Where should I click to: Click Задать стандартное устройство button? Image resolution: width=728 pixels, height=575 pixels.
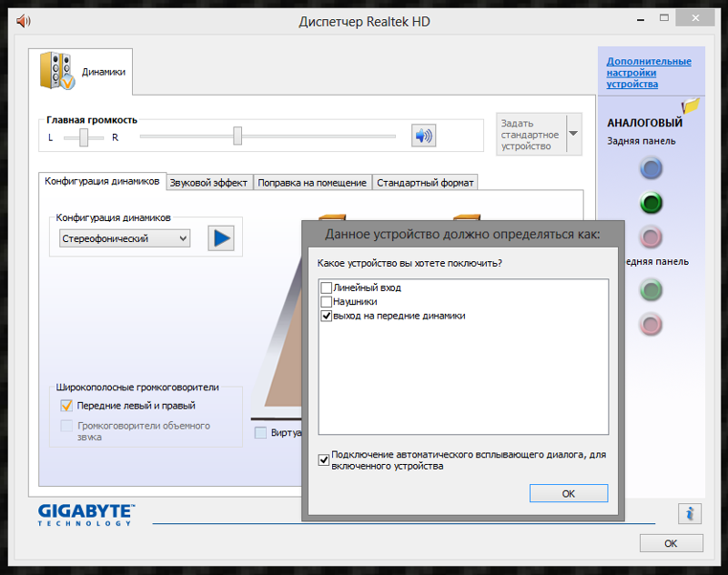pyautogui.click(x=531, y=135)
